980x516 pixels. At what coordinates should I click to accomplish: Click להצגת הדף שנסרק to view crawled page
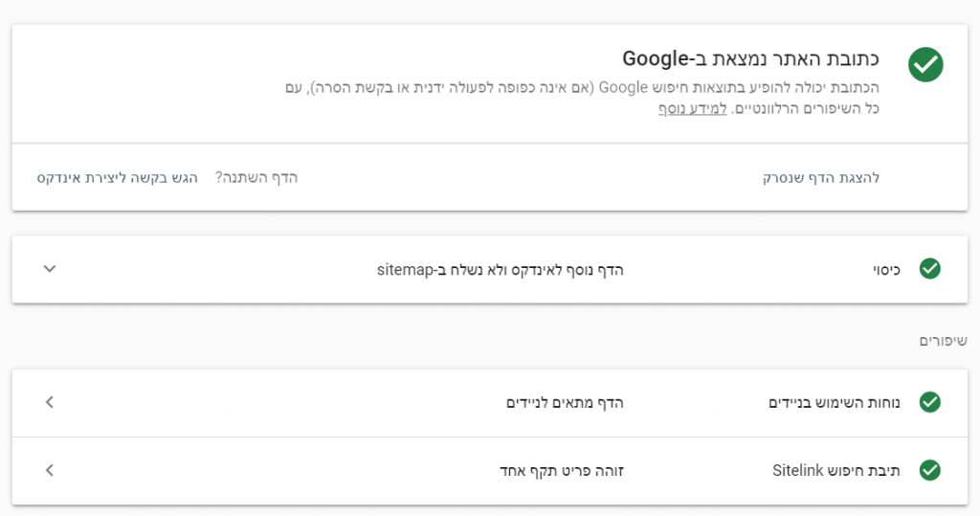coord(820,178)
